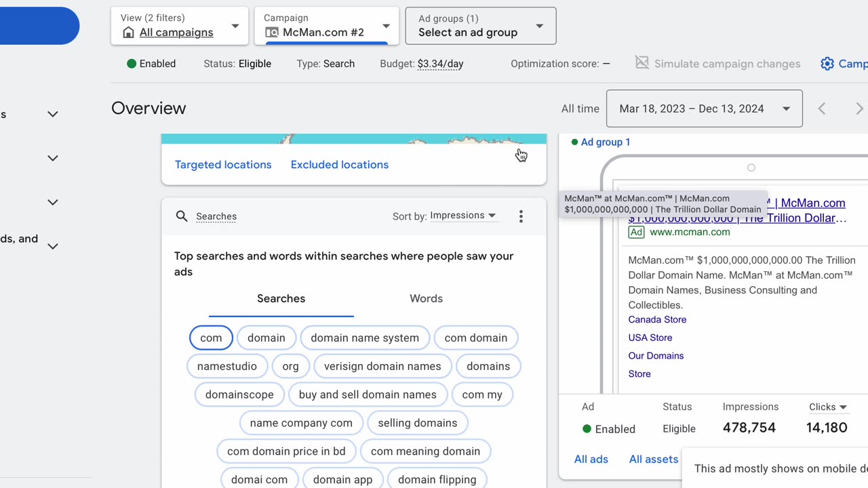868x488 pixels.
Task: Open the Clicks metric dropdown
Action: pos(828,407)
